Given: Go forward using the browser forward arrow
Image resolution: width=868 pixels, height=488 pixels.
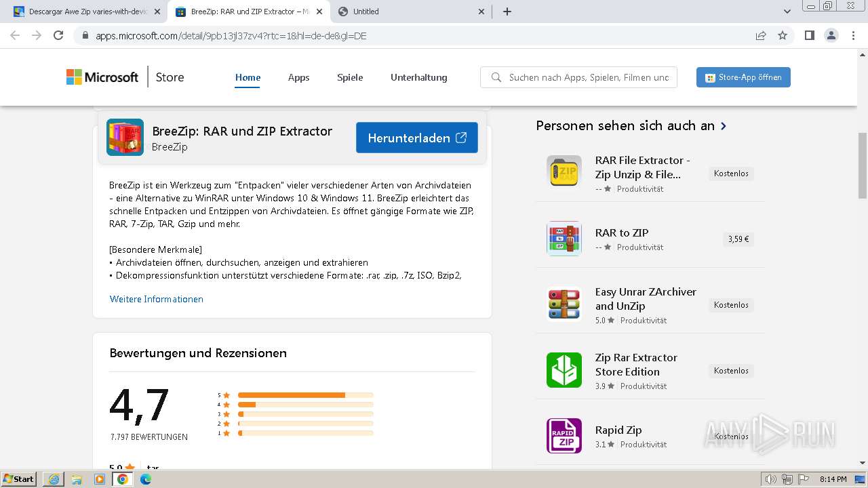Looking at the screenshot, I should [37, 35].
